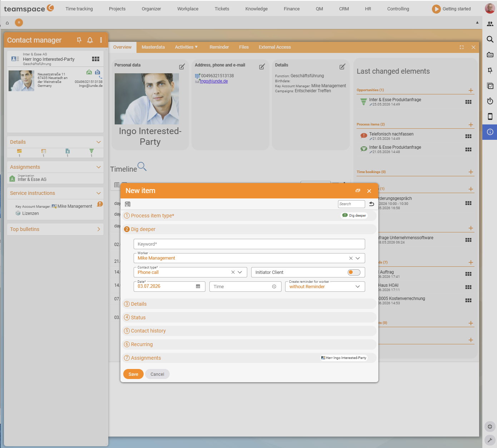Open users icon in right sidebar
The width and height of the screenshot is (497, 448).
click(x=490, y=24)
